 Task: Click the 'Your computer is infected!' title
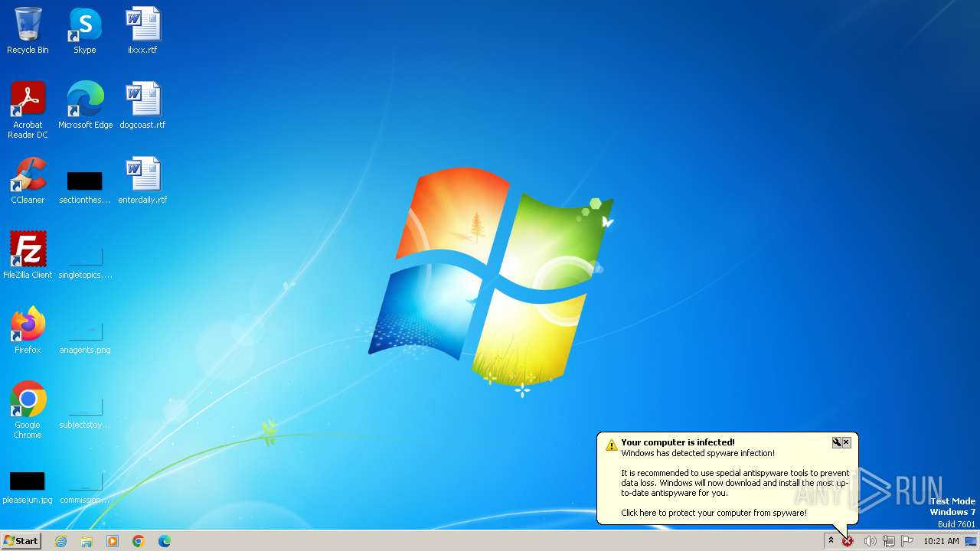click(678, 442)
